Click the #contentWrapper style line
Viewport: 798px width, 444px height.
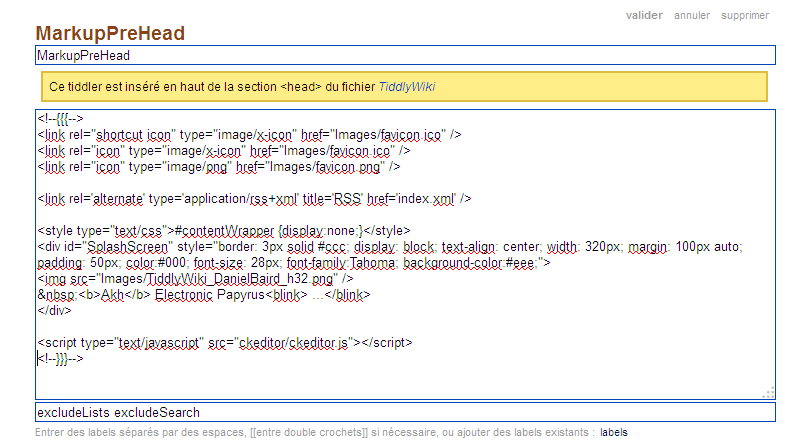(x=223, y=231)
